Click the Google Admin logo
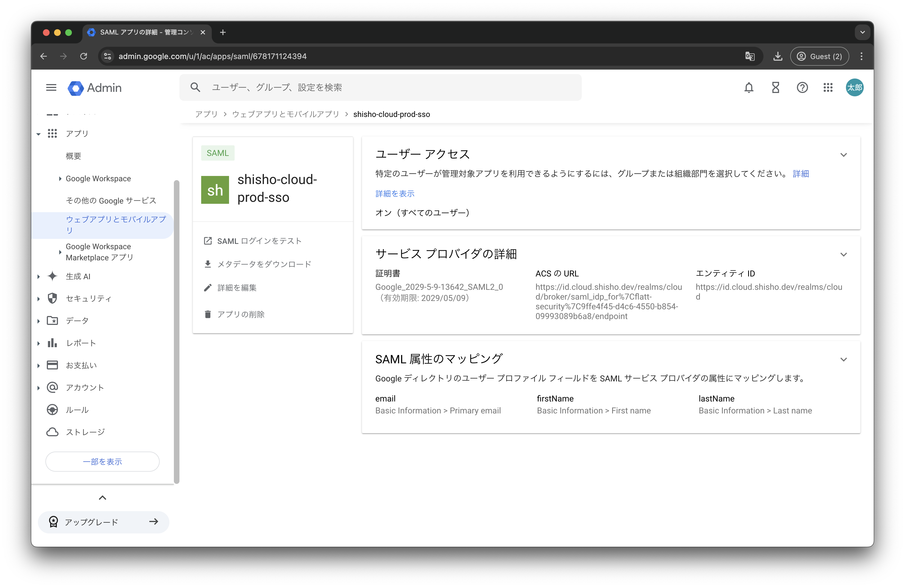This screenshot has width=905, height=588. [x=95, y=88]
